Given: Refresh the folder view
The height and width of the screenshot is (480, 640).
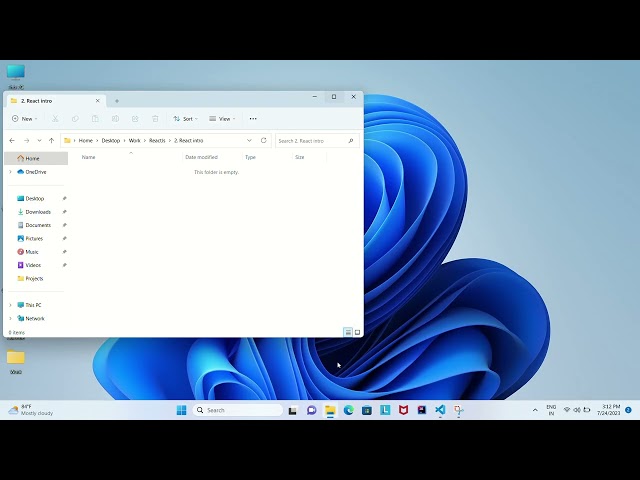Looking at the screenshot, I should pos(264,140).
